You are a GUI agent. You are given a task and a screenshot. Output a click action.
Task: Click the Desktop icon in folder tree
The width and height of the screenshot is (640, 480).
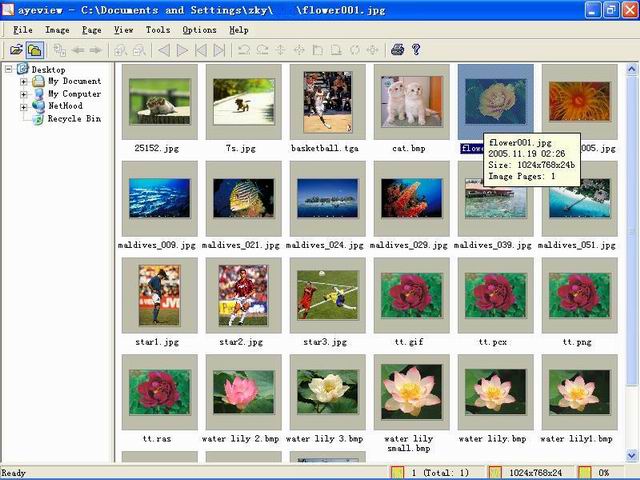coord(22,69)
